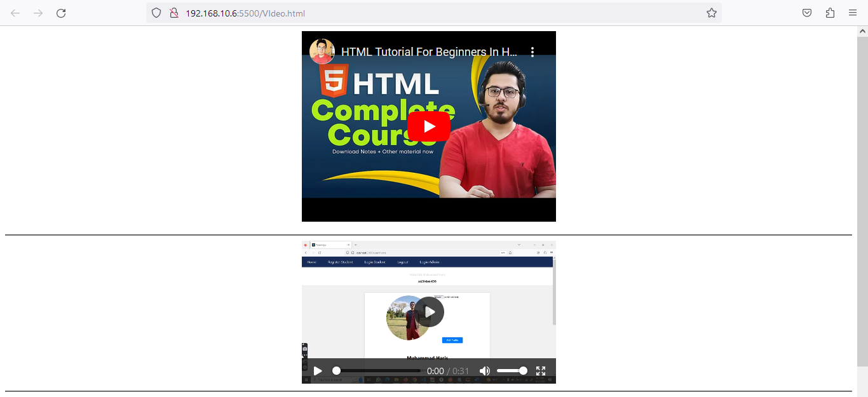This screenshot has width=868, height=397.
Task: Click the browser back arrow
Action: 15,13
